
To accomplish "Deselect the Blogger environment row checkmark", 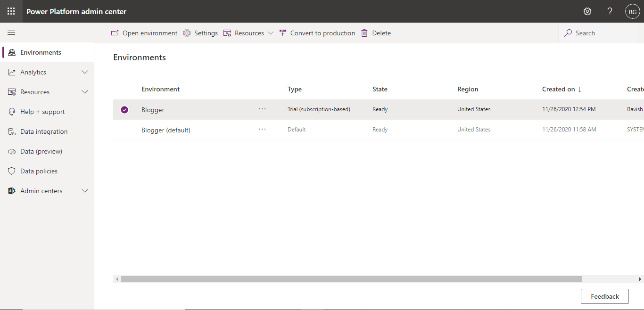I will point(124,109).
